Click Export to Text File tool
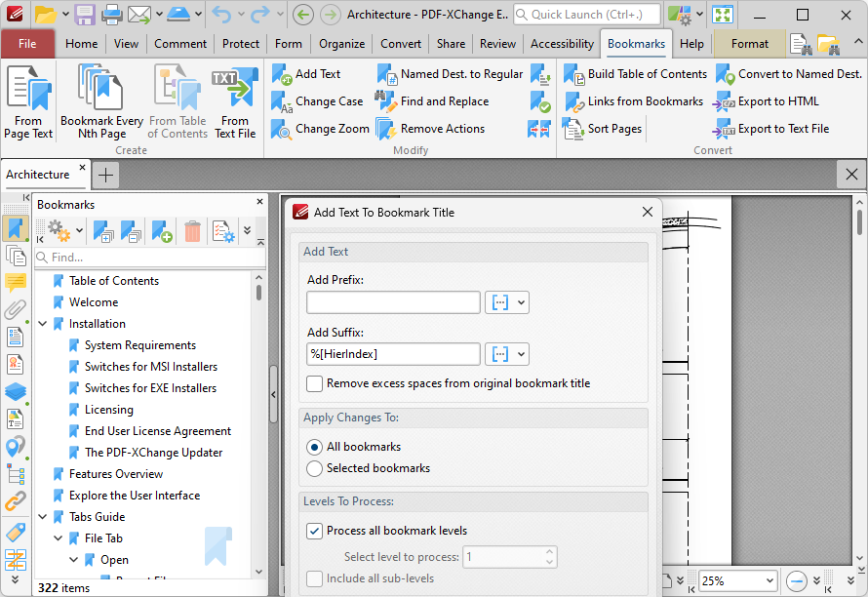This screenshot has height=597, width=868. pos(771,129)
